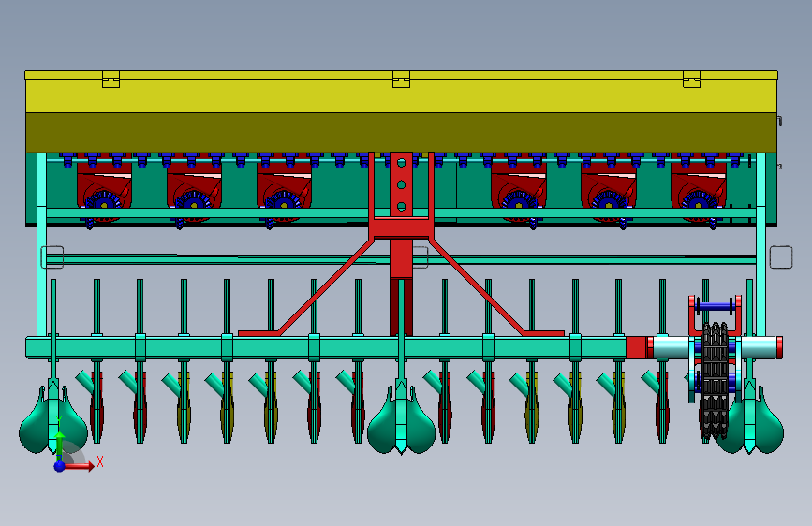The height and width of the screenshot is (526, 812).
Task: Select the red hitch plate with three holes
Action: [x=402, y=184]
